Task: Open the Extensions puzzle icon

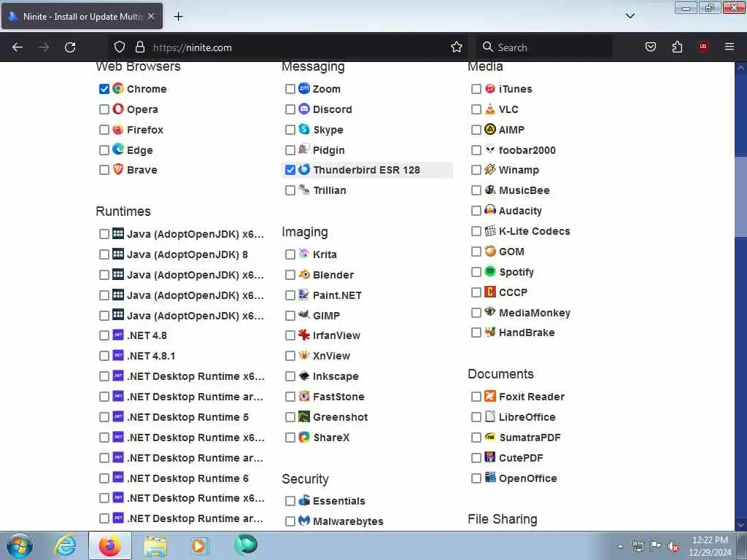Action: tap(677, 47)
